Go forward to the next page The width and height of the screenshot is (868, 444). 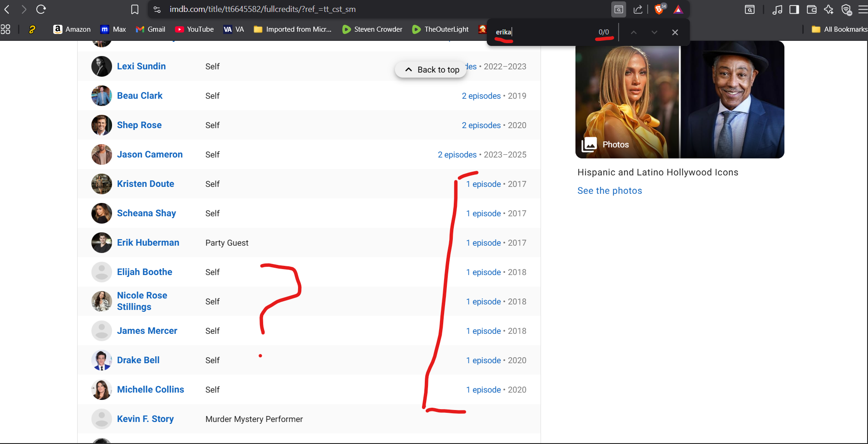(24, 9)
